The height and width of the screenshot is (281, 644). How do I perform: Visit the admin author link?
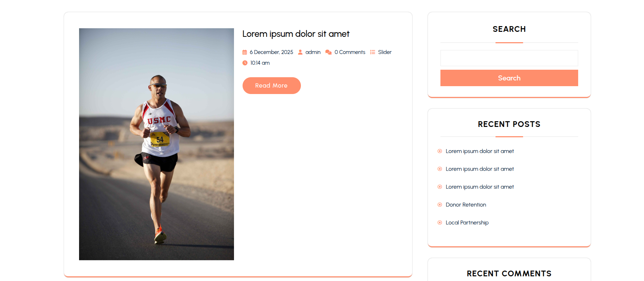coord(313,52)
